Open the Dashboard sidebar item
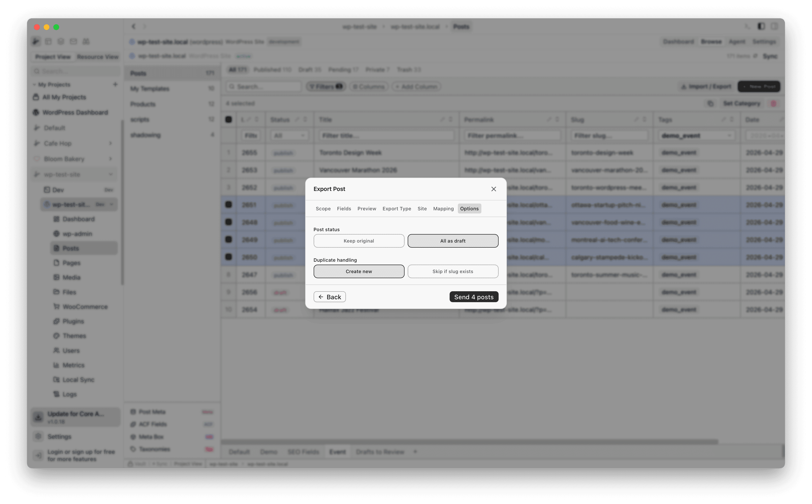Viewport: 812px width, 504px height. (x=79, y=219)
